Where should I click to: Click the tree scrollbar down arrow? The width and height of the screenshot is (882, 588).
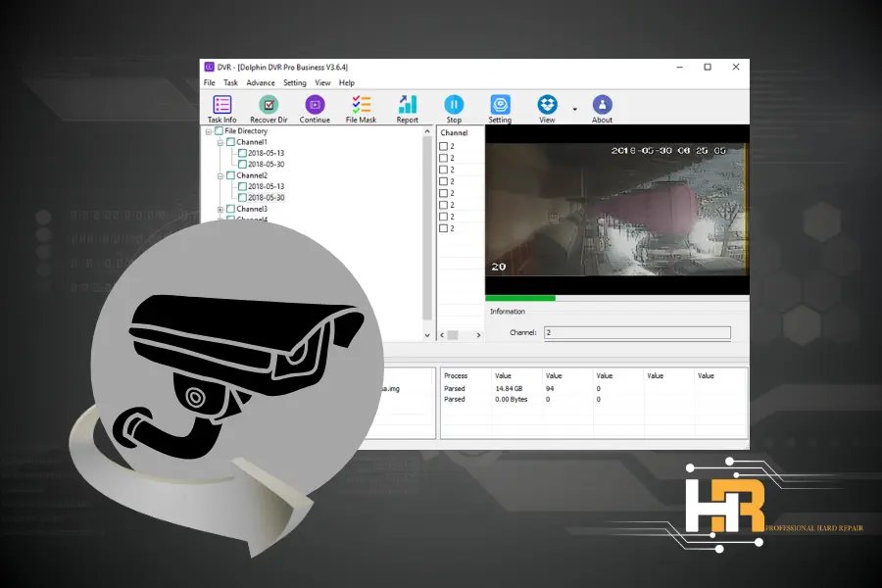tap(427, 335)
